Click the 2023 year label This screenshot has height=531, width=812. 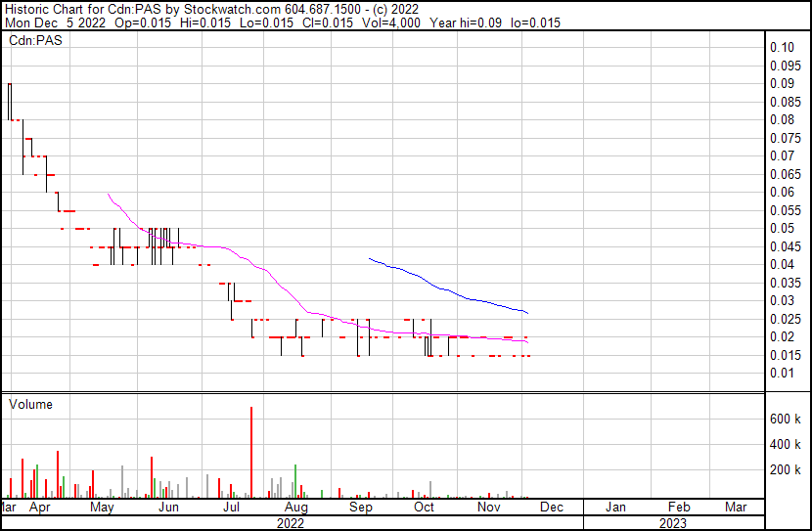tap(672, 523)
